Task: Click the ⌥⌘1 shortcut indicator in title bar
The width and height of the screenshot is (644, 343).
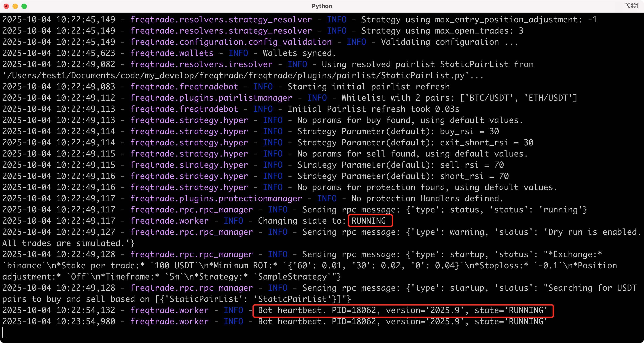Action: 632,6
